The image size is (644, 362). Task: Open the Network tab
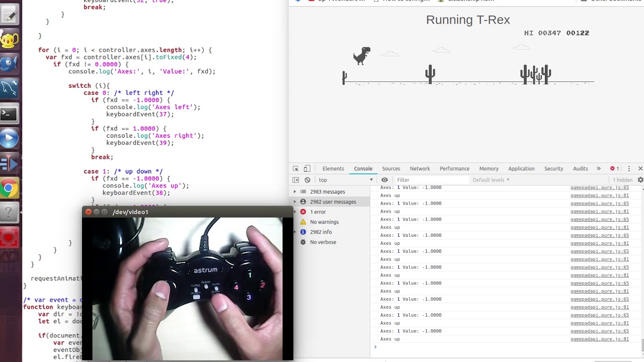tap(420, 168)
